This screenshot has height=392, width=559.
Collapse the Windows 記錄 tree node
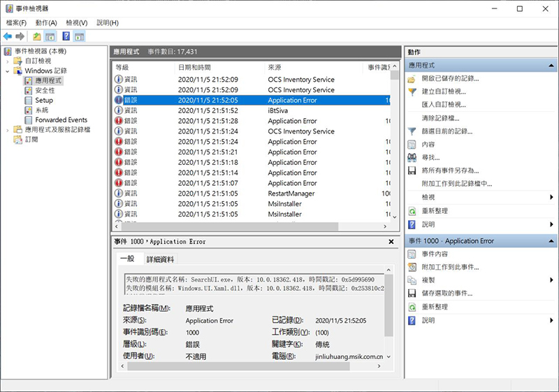(8, 71)
